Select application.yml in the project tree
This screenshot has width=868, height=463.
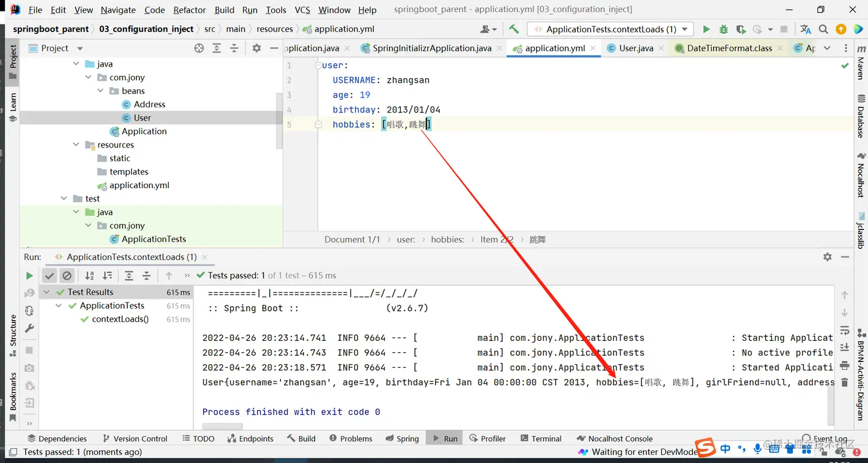click(139, 185)
